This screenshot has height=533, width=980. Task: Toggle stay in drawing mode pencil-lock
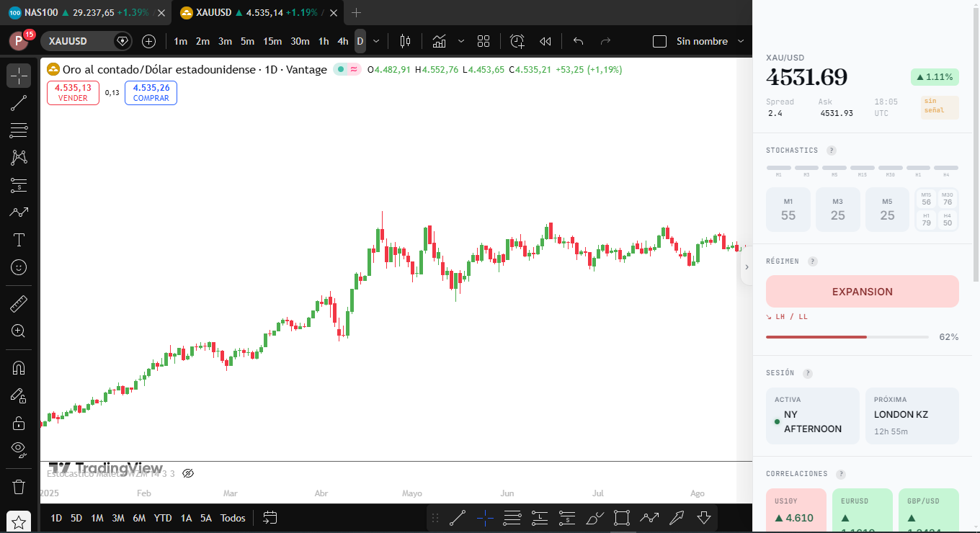pos(19,395)
